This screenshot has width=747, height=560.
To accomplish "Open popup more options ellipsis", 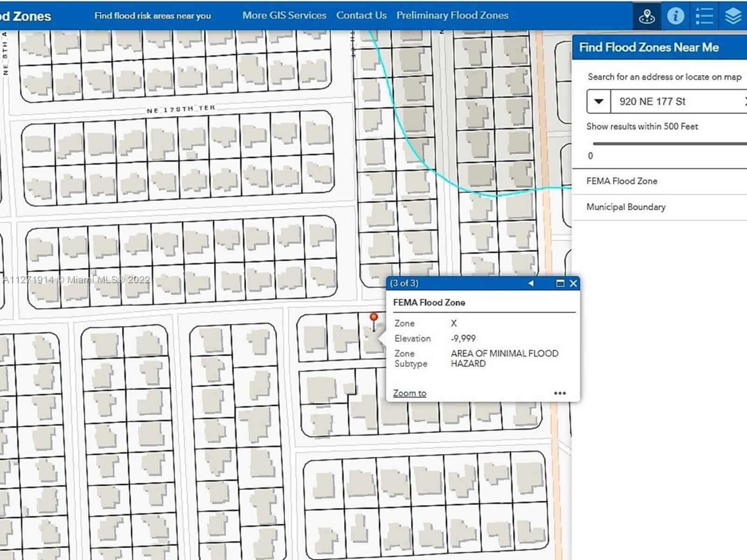I will [560, 393].
